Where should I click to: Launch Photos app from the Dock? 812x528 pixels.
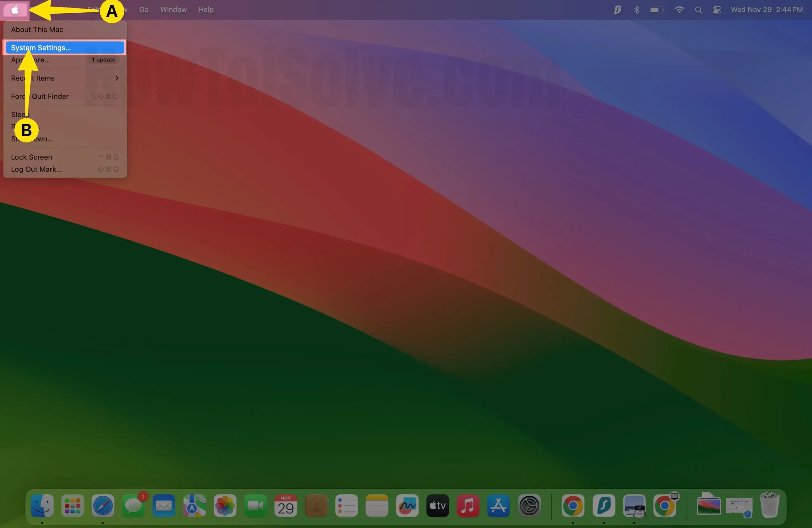pyautogui.click(x=225, y=505)
